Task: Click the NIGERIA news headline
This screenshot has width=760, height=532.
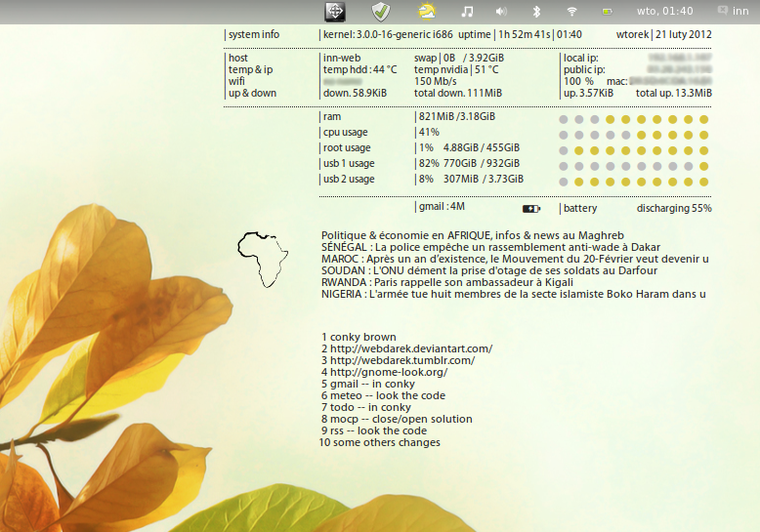Action: pos(513,294)
